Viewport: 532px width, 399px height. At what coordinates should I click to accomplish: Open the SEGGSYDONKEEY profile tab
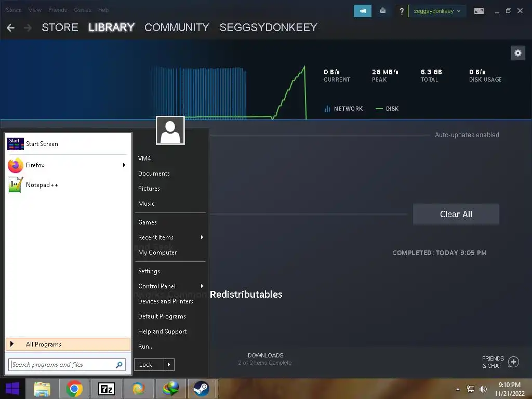click(x=269, y=28)
